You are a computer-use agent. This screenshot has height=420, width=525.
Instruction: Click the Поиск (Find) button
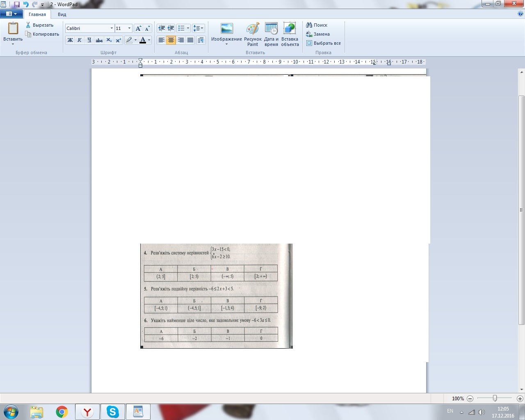(317, 25)
